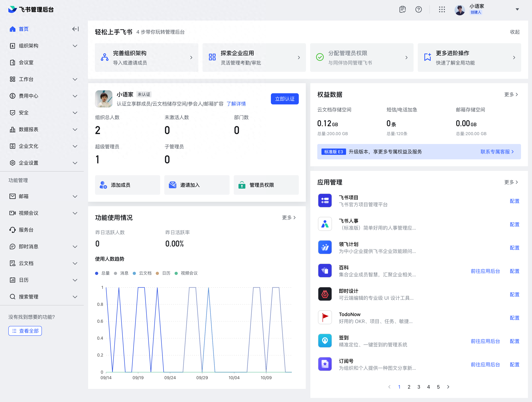This screenshot has width=532, height=402.
Task: Go to page 3 of apps
Action: (x=419, y=387)
